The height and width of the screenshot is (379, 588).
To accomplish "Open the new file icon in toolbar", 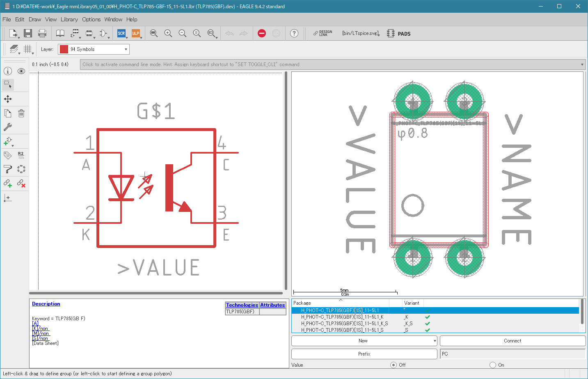I will pos(13,33).
